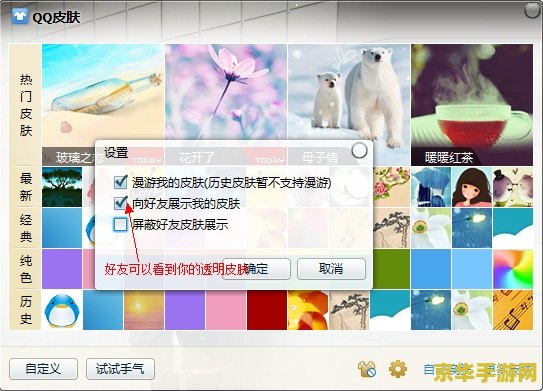Close the 设置 dialog with round button
This screenshot has height=391, width=543.
(x=359, y=150)
